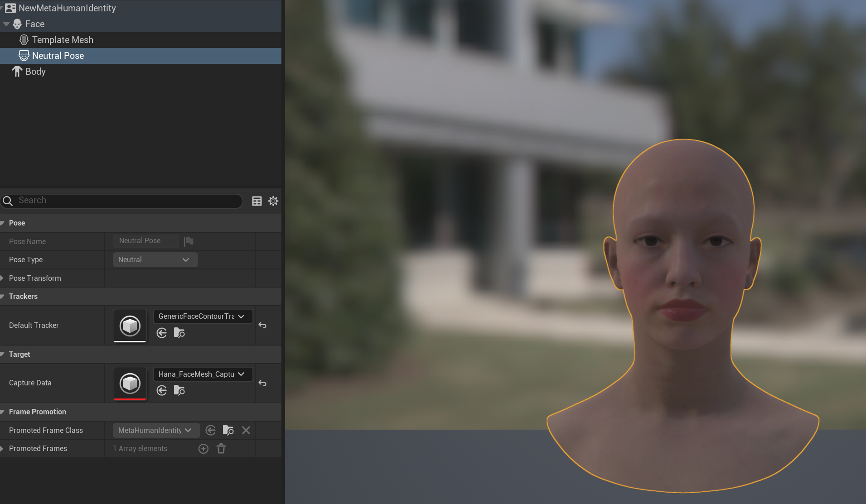
Task: Use selected class for Promoted Frame Class
Action: [211, 430]
